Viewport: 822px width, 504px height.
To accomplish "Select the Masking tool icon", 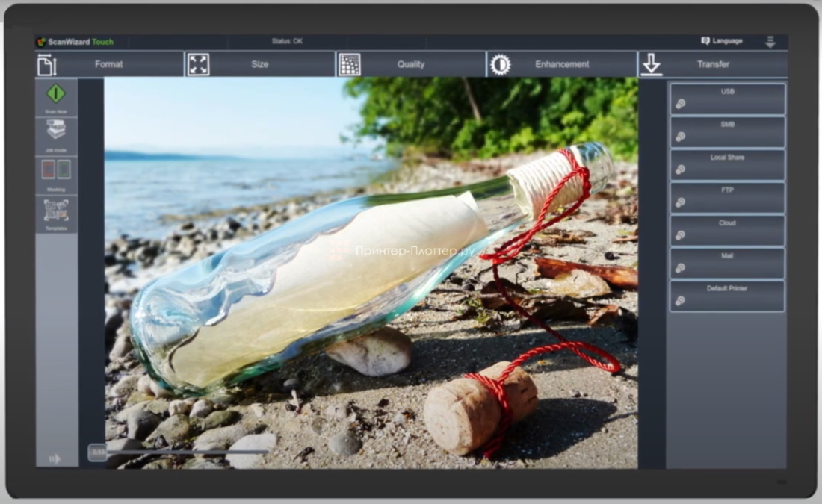I will [56, 170].
